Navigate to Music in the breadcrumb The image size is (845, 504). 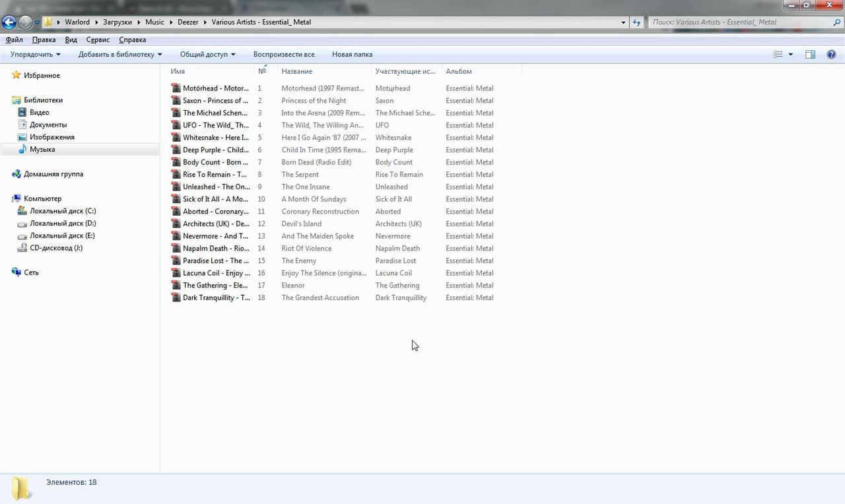click(x=155, y=22)
